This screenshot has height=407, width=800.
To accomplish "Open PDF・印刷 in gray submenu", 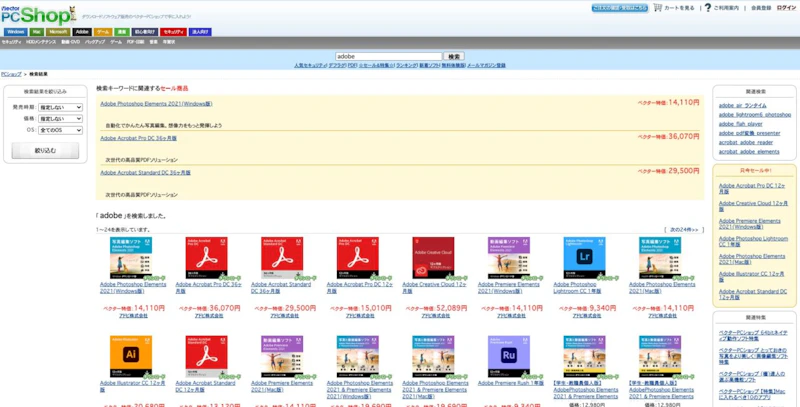I will 135,42.
